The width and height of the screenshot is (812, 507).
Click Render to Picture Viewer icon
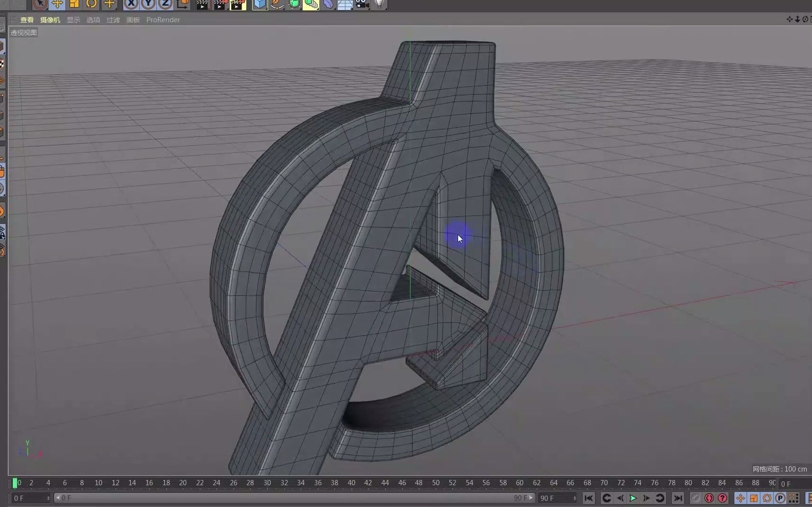coord(220,4)
